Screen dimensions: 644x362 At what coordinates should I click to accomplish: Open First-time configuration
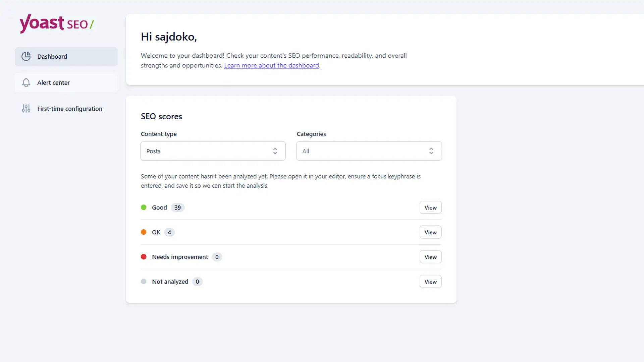click(x=69, y=109)
